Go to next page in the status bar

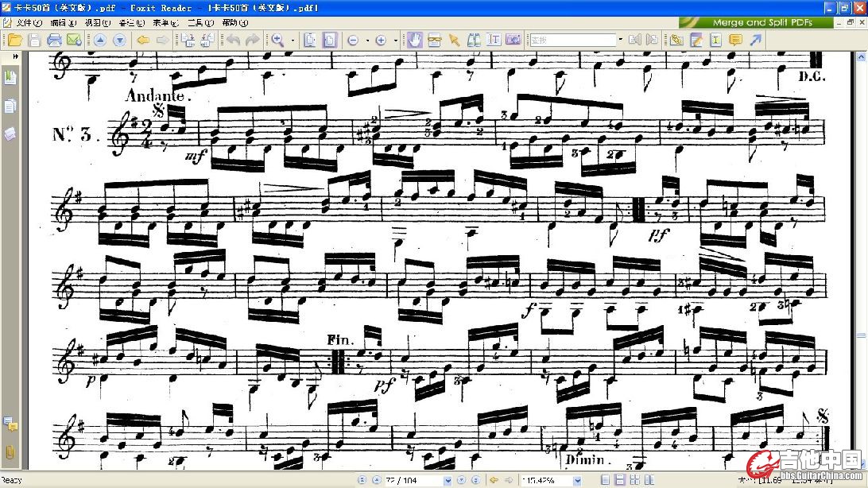coord(461,480)
